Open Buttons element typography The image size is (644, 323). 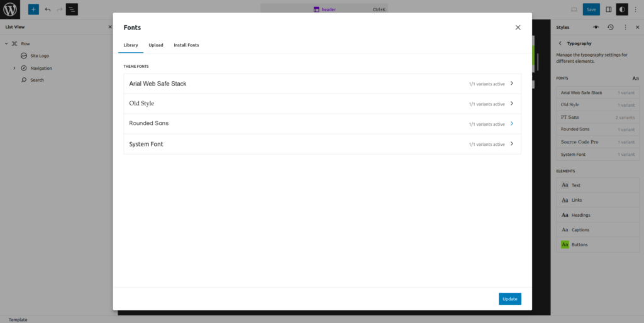coord(597,244)
